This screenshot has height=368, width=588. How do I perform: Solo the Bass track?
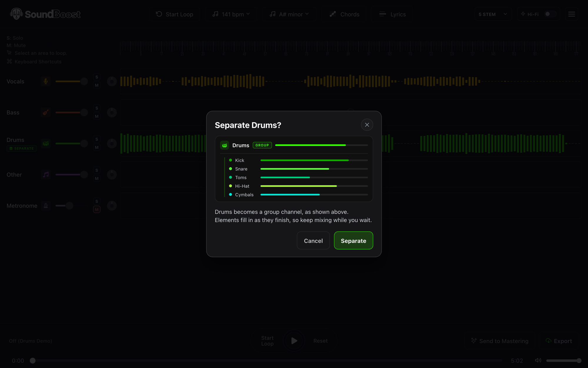97,108
